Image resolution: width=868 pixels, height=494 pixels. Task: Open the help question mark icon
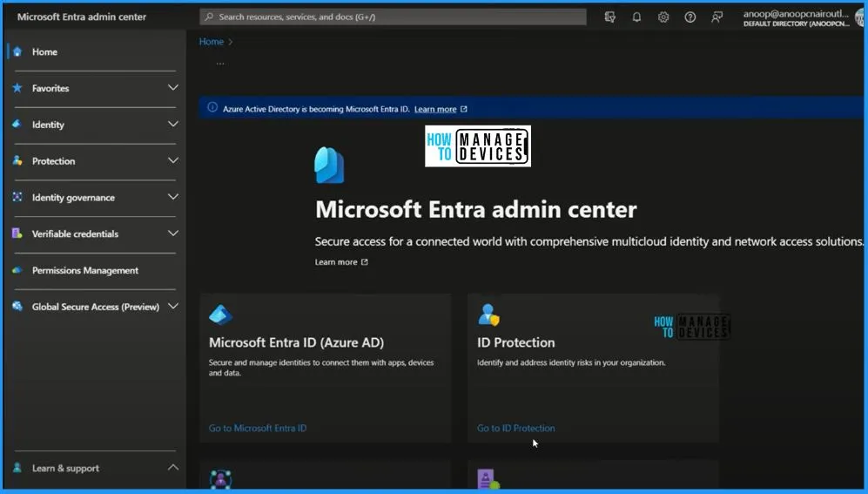tap(690, 17)
